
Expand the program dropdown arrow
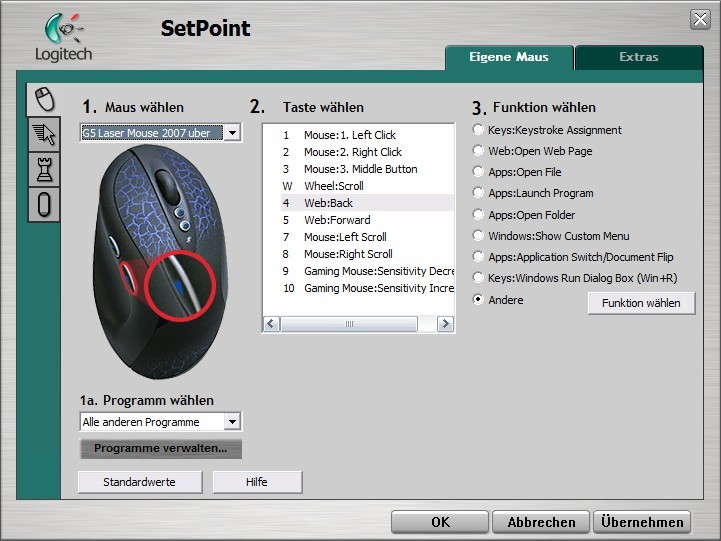[x=233, y=421]
